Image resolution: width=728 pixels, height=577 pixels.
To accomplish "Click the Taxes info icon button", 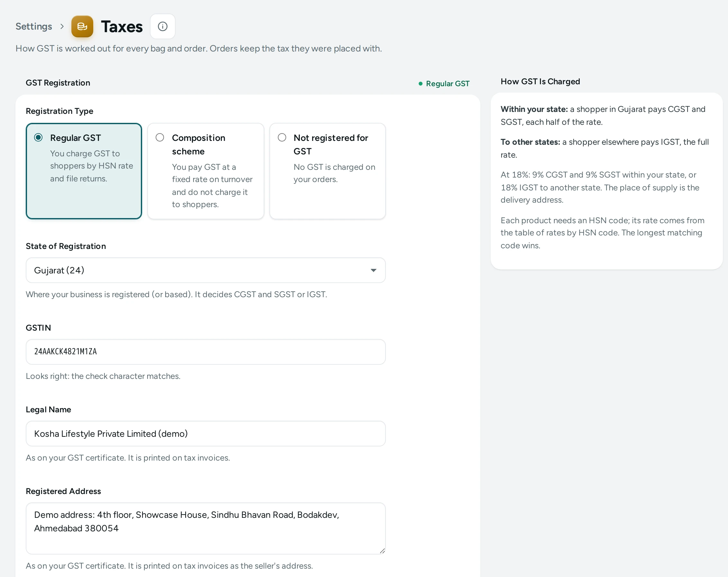I will [x=162, y=26].
